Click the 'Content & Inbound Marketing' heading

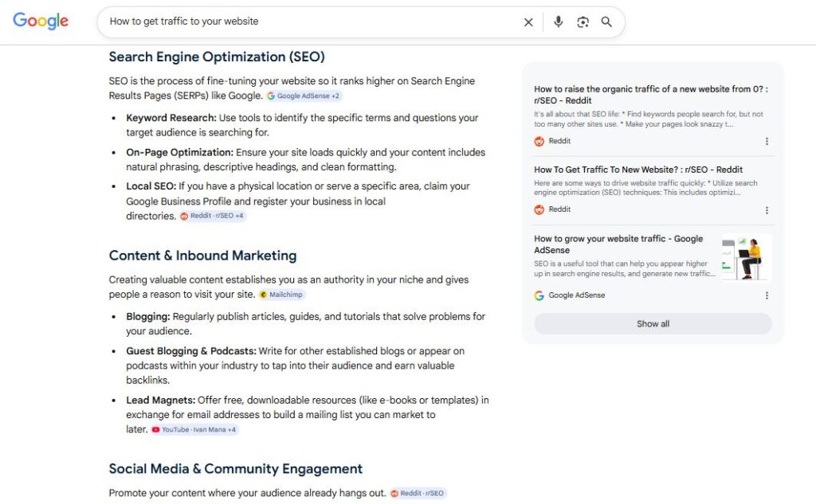tap(202, 256)
